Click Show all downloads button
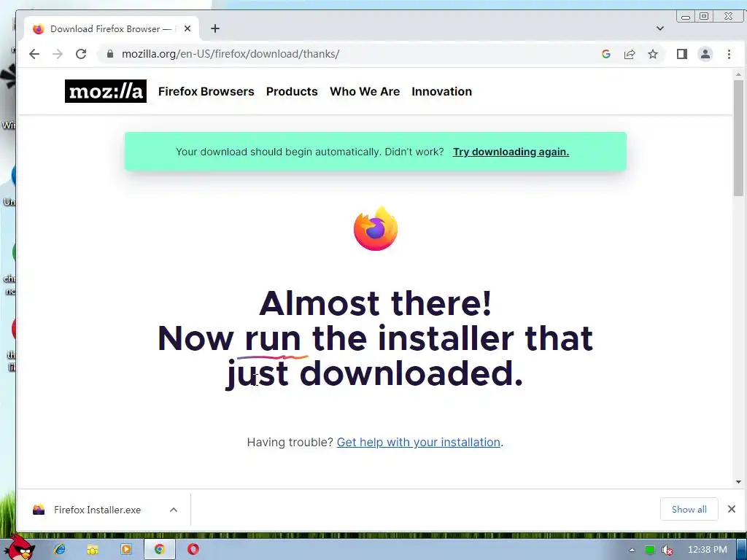Image resolution: width=747 pixels, height=560 pixels. click(689, 510)
